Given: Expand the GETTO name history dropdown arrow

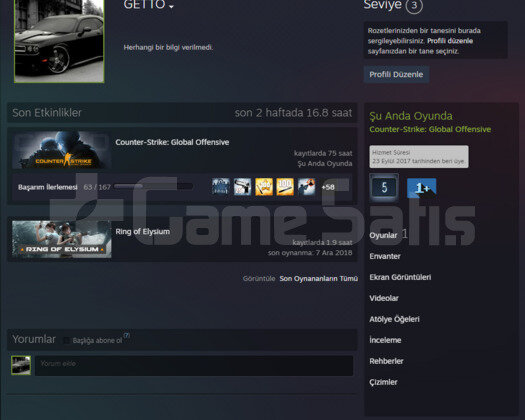Looking at the screenshot, I should click(171, 6).
